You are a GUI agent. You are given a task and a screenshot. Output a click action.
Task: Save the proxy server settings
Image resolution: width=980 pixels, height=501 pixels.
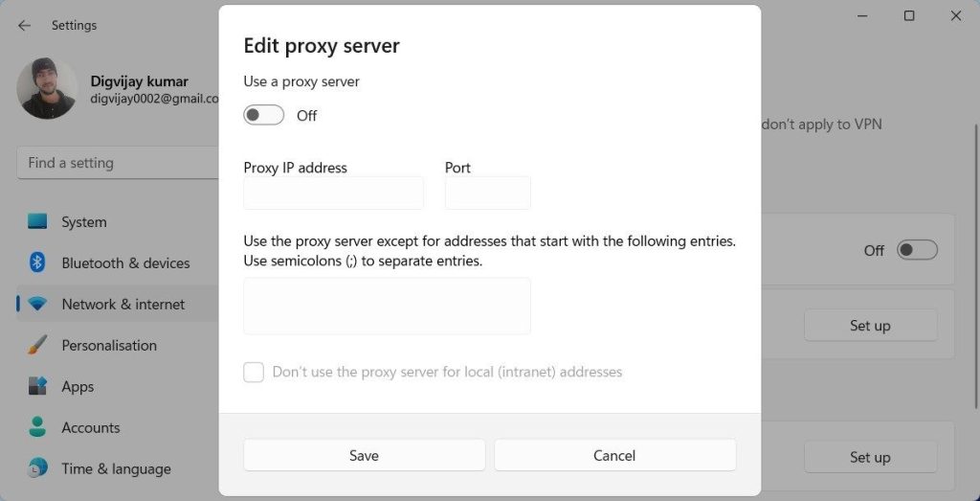click(x=364, y=455)
